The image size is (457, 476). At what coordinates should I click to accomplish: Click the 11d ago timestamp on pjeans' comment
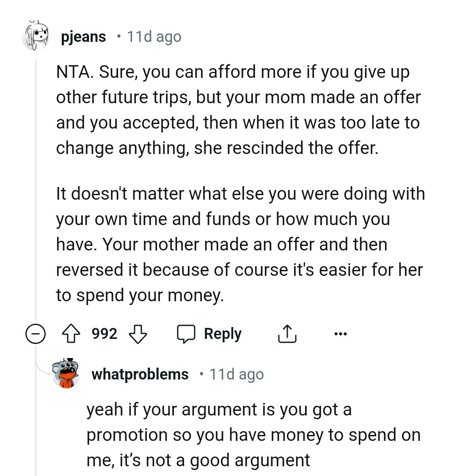pos(154,36)
